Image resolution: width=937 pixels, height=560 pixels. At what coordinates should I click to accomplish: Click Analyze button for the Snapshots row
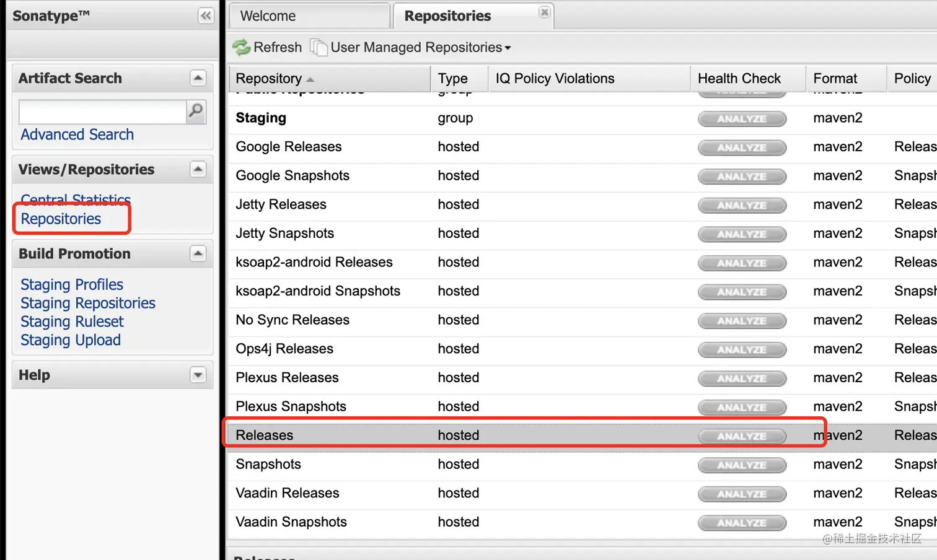742,465
